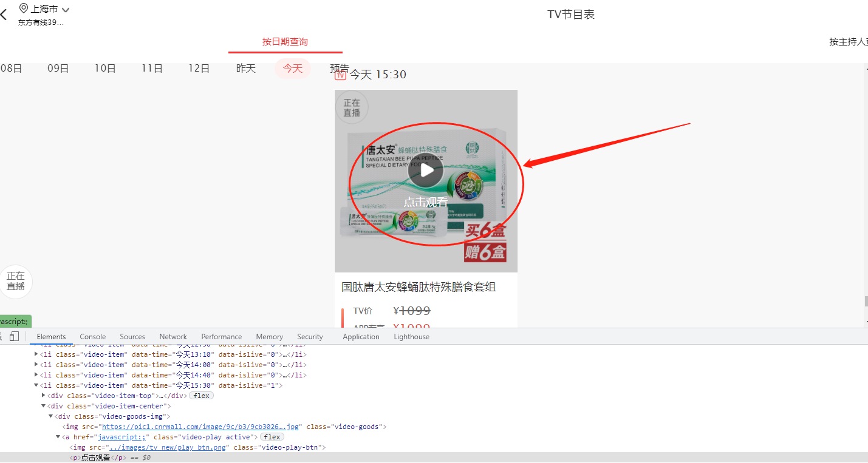Select the date 10日
Viewport: 868px width, 463px height.
[x=105, y=69]
